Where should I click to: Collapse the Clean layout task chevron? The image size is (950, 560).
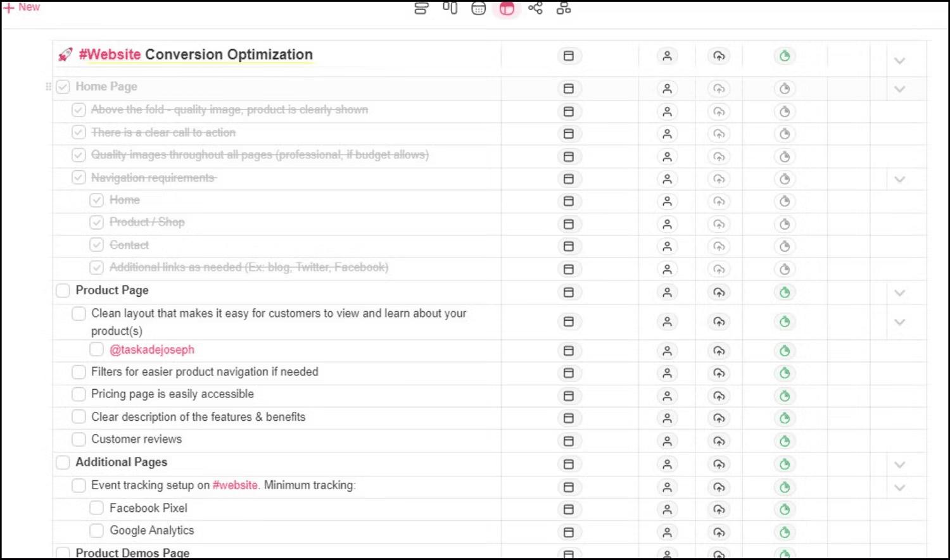[899, 322]
